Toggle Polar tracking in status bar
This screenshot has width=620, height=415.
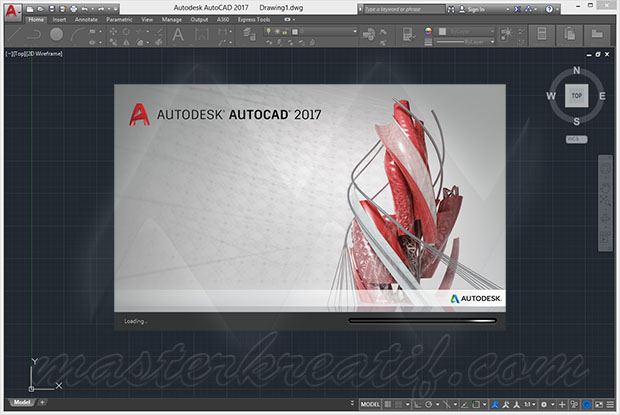pyautogui.click(x=429, y=404)
